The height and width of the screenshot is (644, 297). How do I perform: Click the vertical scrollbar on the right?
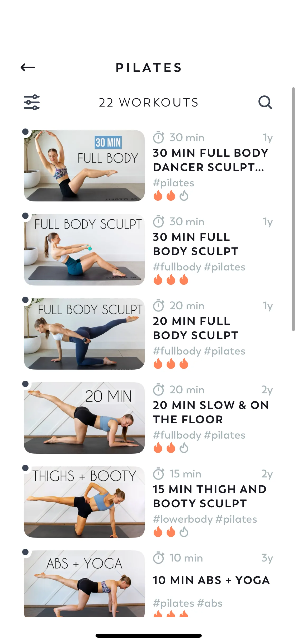click(293, 209)
